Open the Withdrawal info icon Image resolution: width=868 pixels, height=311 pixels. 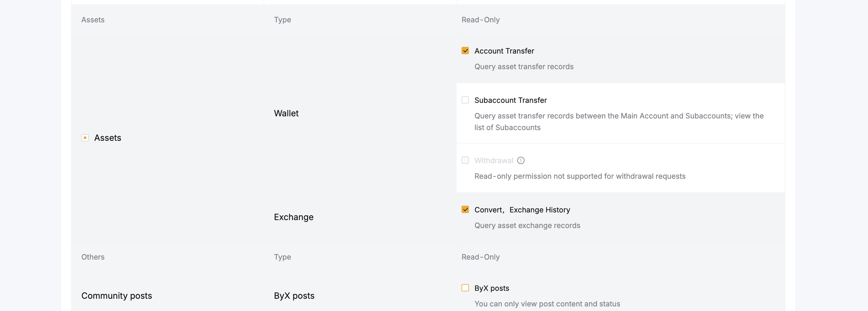521,161
